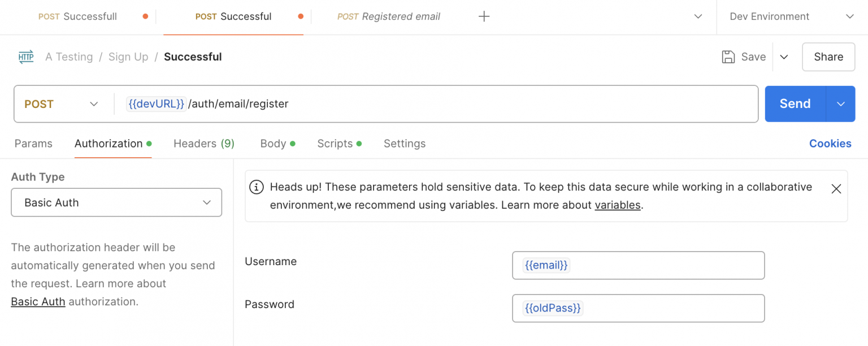Screen dimensions: 868x346
Task: Click the info icon in heads-up banner
Action: click(x=257, y=187)
